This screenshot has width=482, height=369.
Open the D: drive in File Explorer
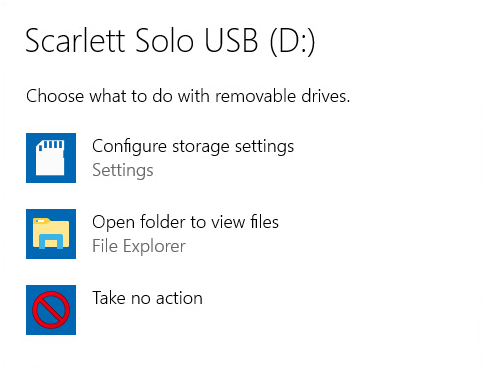pyautogui.click(x=152, y=234)
